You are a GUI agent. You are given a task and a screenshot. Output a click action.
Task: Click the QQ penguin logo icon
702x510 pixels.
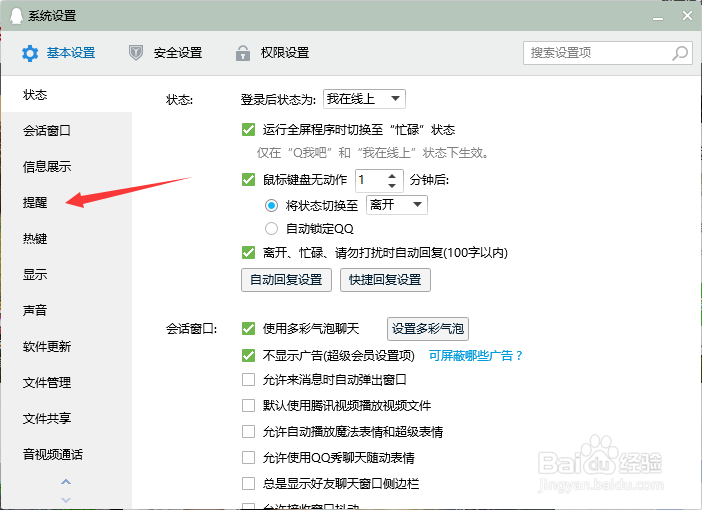16,16
